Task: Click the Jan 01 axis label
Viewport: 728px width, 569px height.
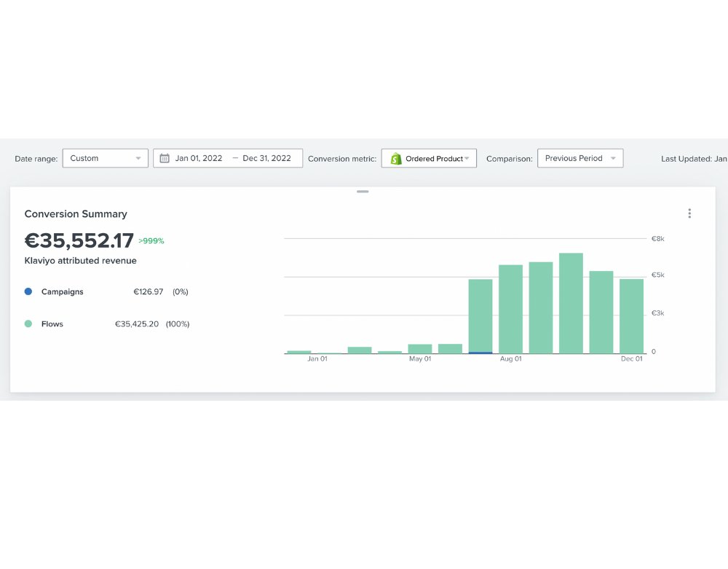Action: 317,358
